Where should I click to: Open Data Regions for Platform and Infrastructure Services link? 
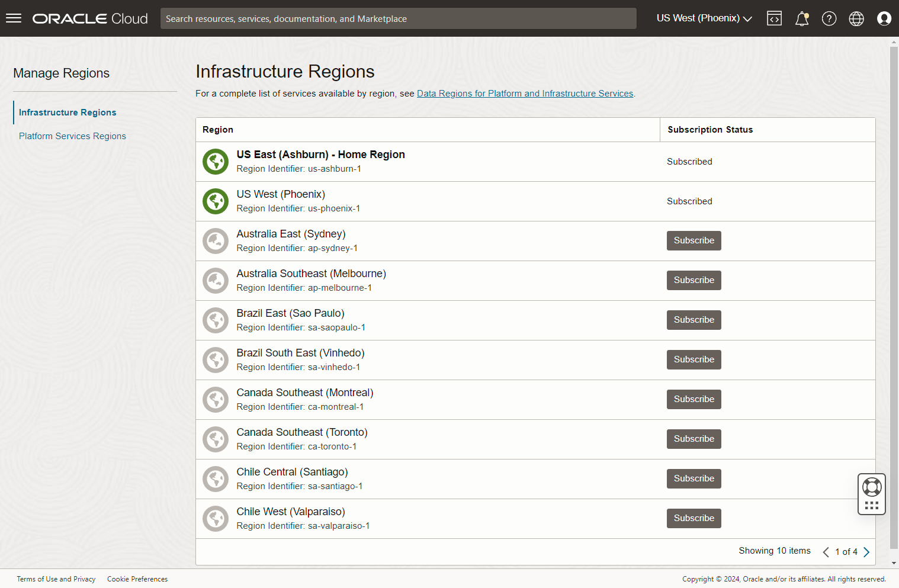coord(525,94)
